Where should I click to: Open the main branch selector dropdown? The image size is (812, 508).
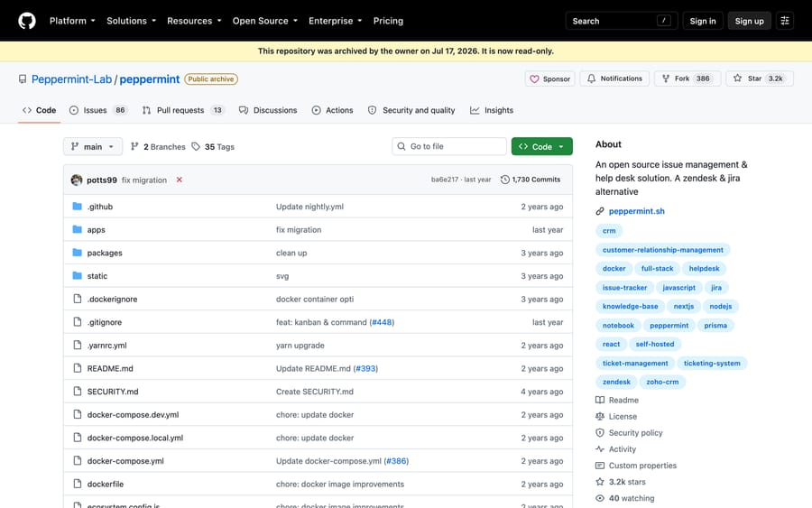[x=93, y=146]
